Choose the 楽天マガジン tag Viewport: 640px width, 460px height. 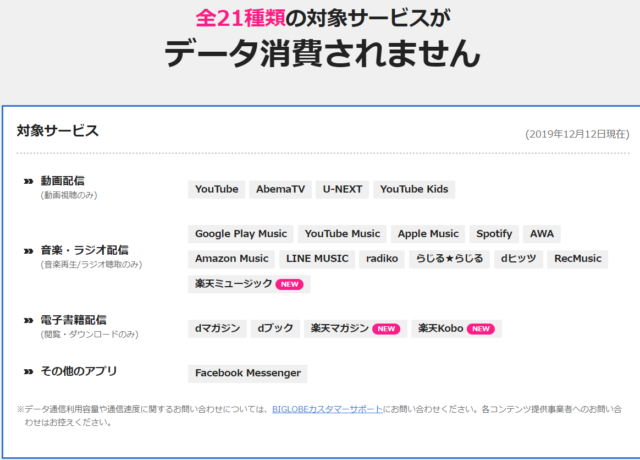356,329
